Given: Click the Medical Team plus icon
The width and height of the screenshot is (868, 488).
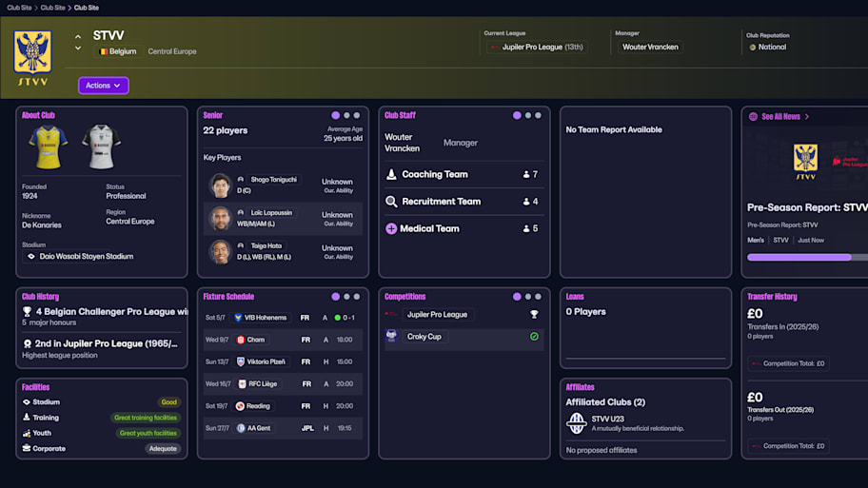Looking at the screenshot, I should pos(391,228).
